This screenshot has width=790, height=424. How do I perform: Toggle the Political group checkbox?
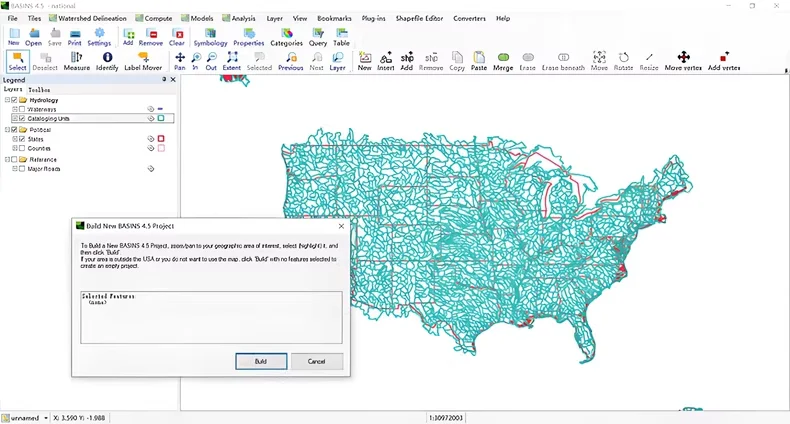coord(14,130)
